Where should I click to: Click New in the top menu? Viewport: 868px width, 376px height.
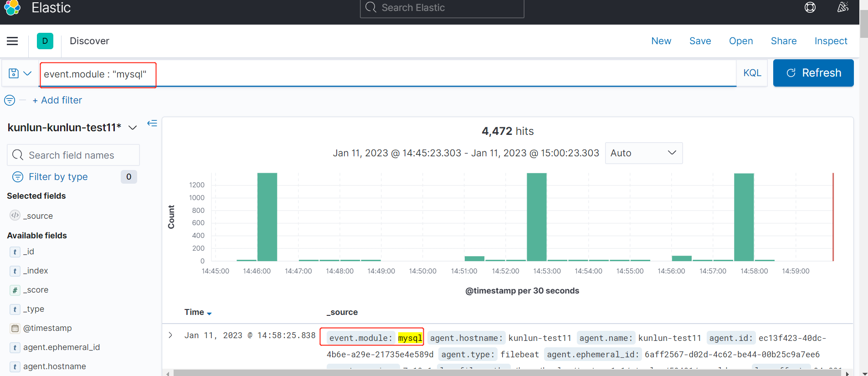[661, 41]
